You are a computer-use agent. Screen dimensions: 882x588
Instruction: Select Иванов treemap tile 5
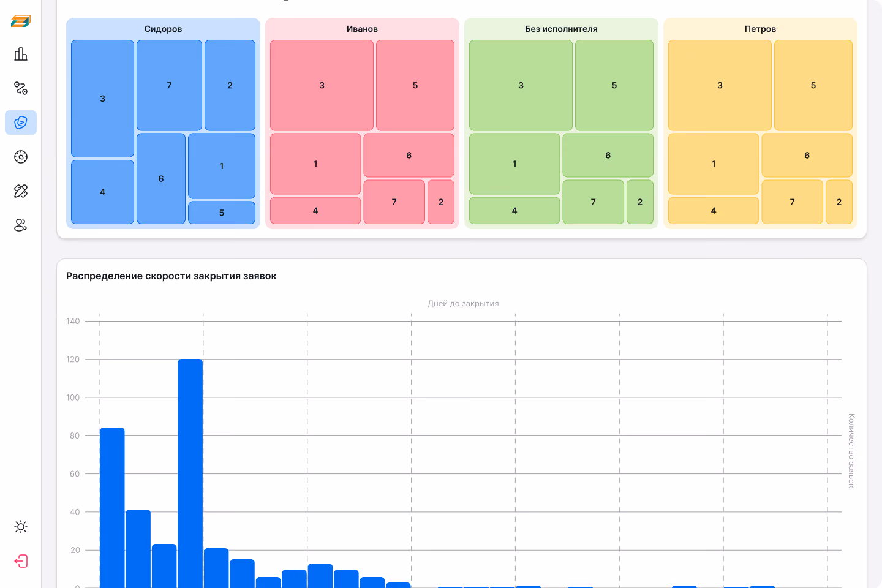(x=415, y=85)
